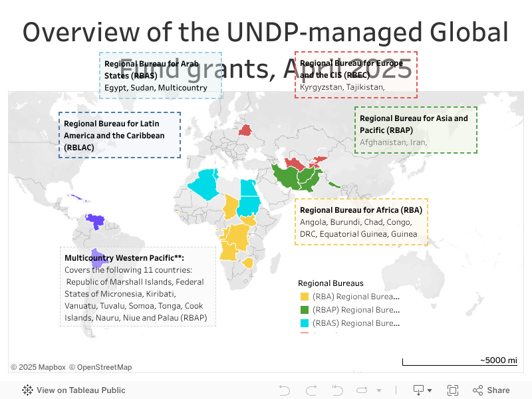Click the Share button
This screenshot has width=532, height=399.
491,390
